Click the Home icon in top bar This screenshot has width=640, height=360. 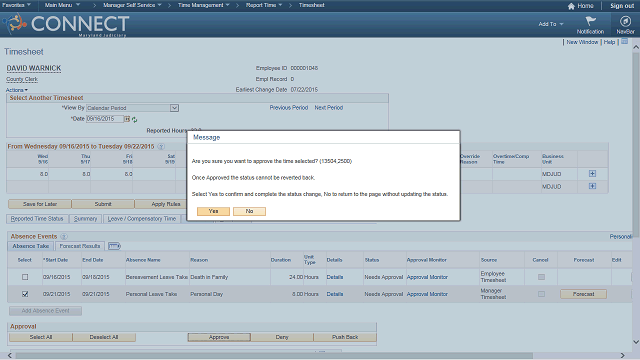571,6
